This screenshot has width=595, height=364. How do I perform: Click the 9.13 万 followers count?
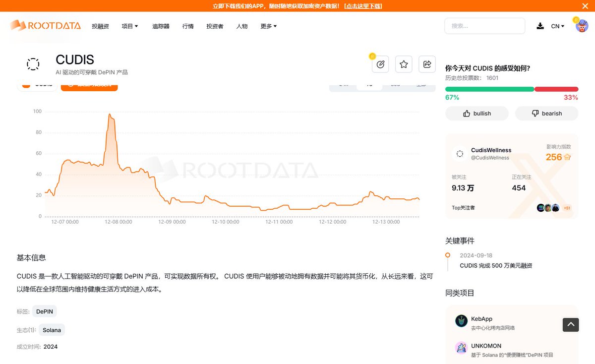[463, 188]
